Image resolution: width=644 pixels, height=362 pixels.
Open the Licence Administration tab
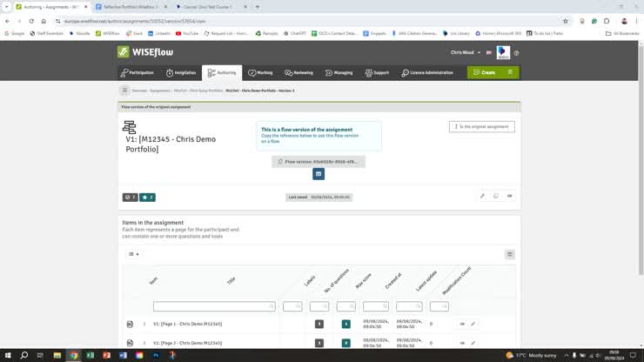[x=427, y=73]
